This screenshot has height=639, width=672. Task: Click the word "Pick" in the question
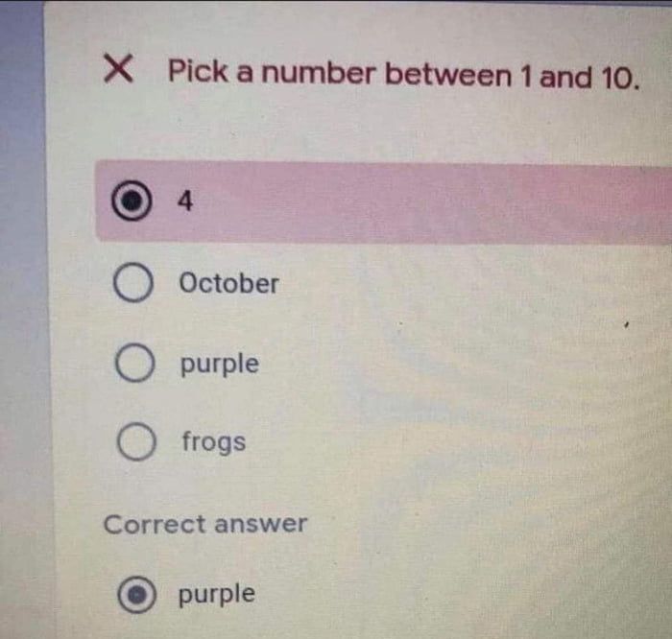click(x=197, y=72)
